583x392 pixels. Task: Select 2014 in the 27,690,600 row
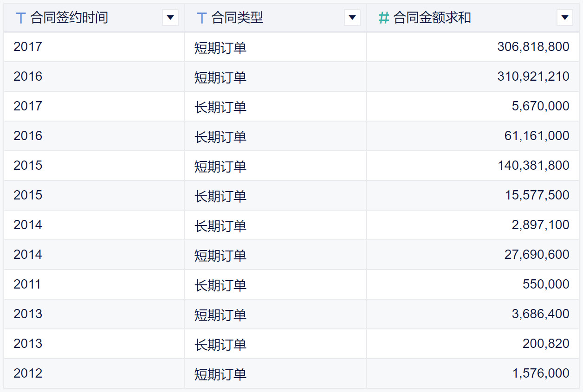pos(28,255)
